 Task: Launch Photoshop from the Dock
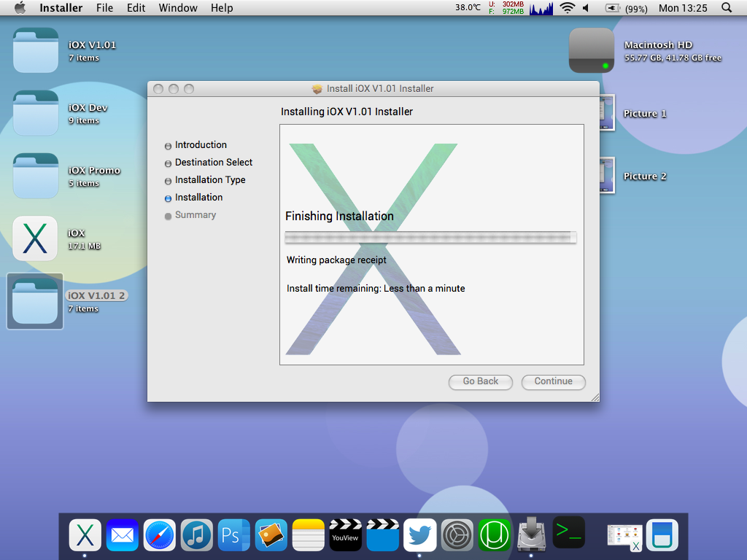pyautogui.click(x=234, y=534)
